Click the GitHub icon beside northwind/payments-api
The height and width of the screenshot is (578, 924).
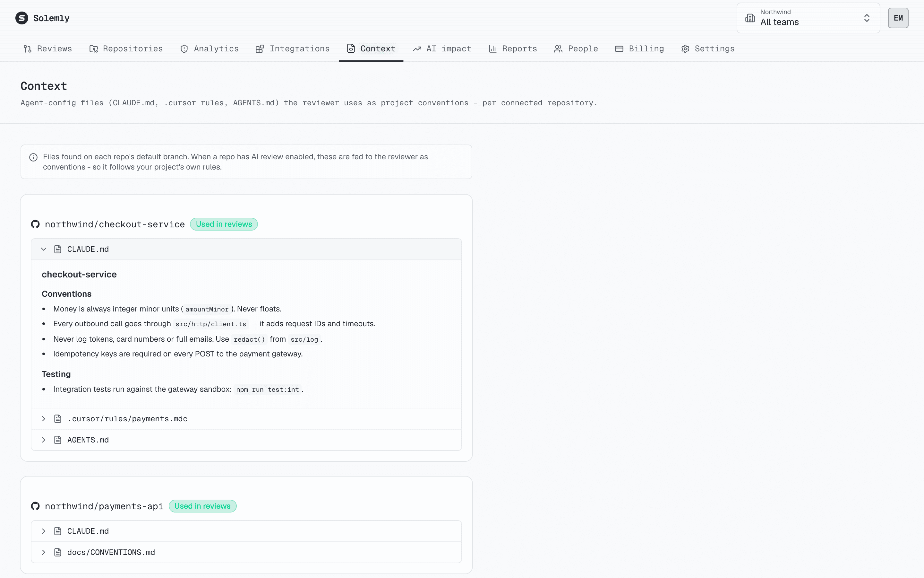[36, 506]
